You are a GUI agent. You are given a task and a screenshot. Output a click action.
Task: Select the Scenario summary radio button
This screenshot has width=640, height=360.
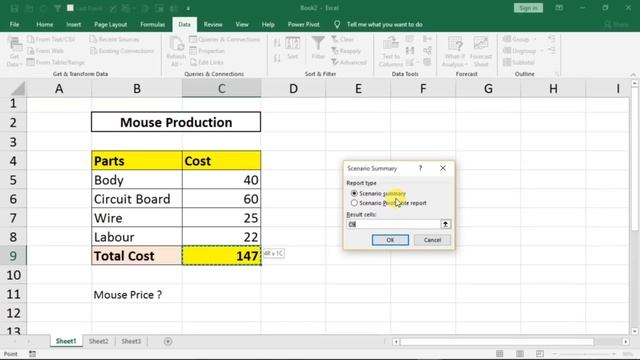[x=354, y=193]
